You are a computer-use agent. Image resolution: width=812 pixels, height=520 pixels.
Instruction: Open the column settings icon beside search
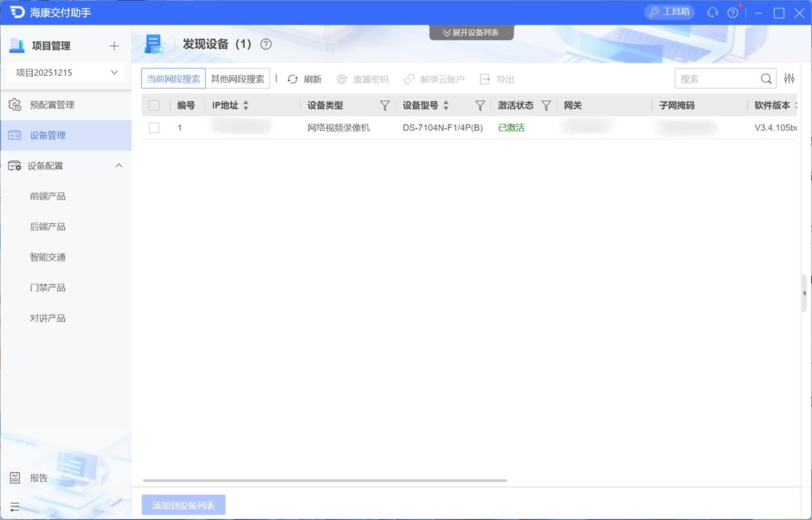[x=789, y=79]
